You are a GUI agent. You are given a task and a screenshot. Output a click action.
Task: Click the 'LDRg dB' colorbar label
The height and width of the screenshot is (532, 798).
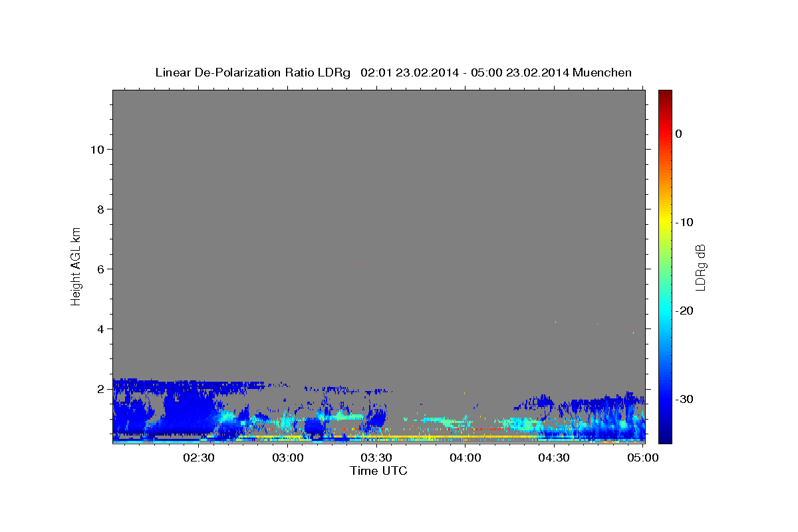[x=700, y=267]
